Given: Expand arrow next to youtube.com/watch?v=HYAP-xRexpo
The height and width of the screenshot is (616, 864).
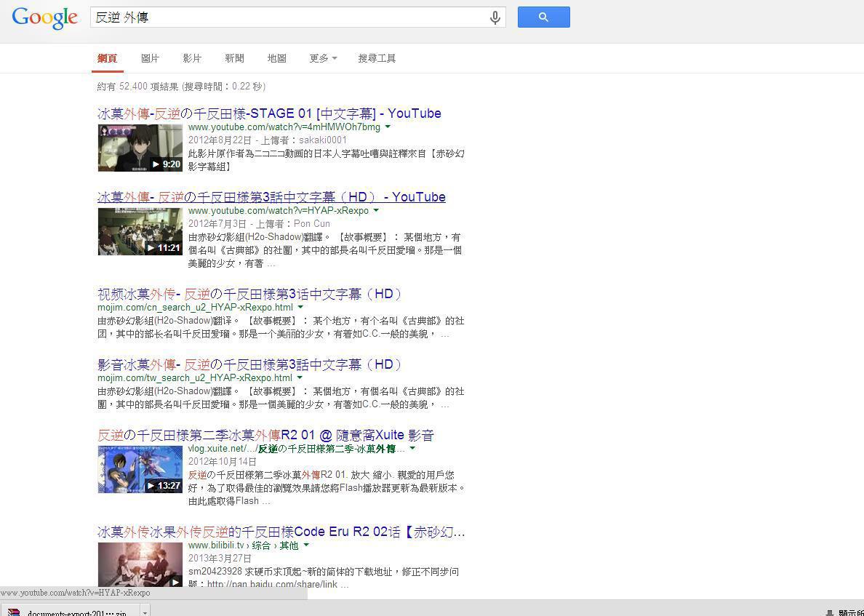Looking at the screenshot, I should click(x=376, y=210).
